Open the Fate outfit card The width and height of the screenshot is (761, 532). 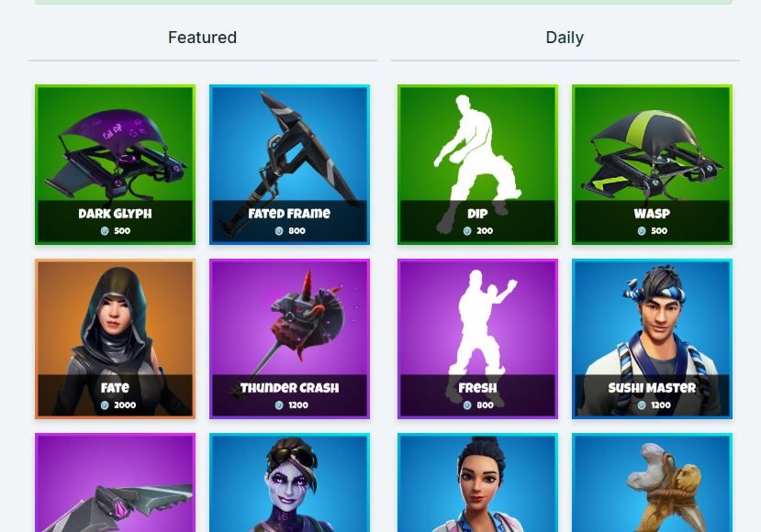click(115, 338)
